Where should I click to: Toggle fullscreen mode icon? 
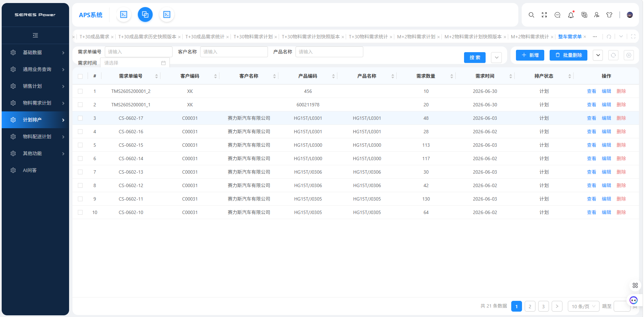tap(544, 15)
